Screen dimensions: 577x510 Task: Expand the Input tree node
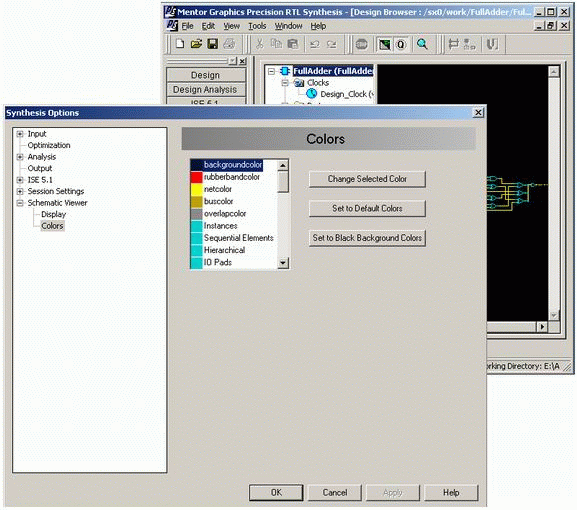click(x=20, y=134)
